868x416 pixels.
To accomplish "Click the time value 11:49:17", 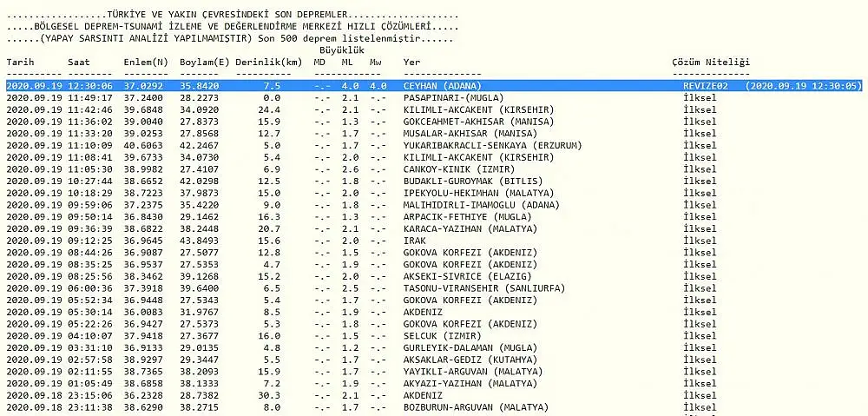I will pos(90,97).
